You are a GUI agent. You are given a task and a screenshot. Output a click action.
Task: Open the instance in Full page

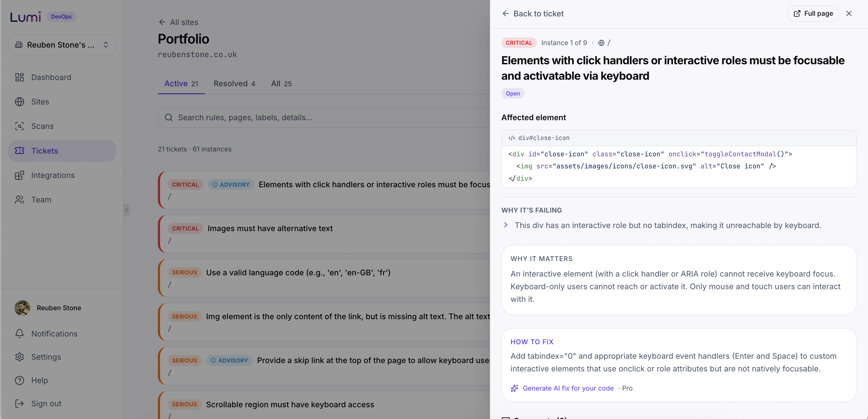tap(813, 14)
